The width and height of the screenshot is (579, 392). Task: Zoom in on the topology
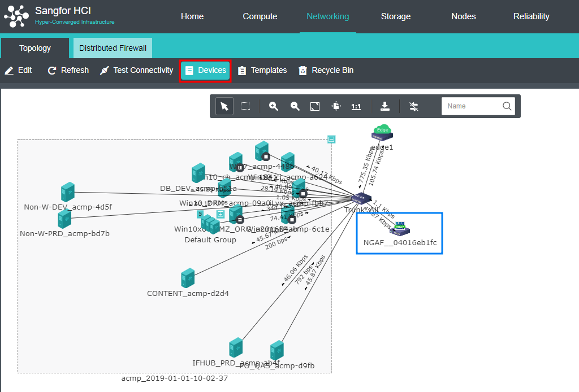(274, 106)
